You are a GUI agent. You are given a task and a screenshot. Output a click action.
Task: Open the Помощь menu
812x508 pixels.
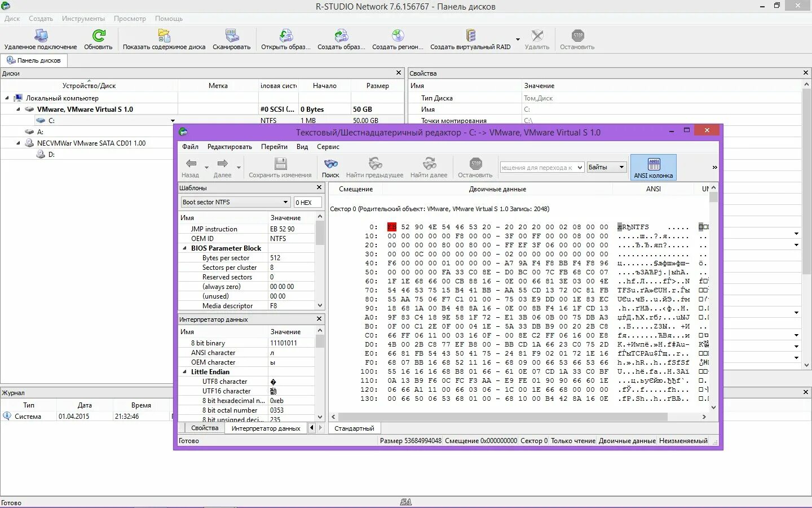point(169,19)
